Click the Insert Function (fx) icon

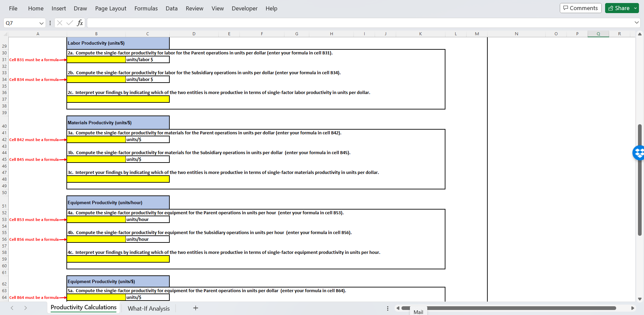click(x=80, y=23)
